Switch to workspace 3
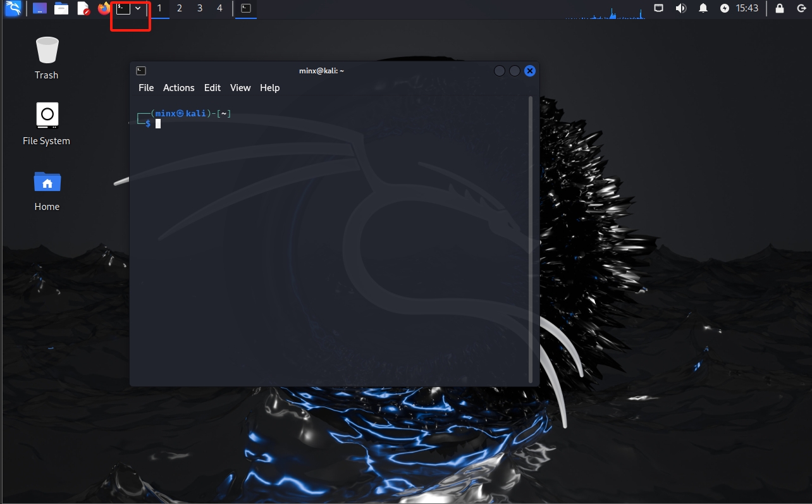The height and width of the screenshot is (504, 812). [200, 8]
